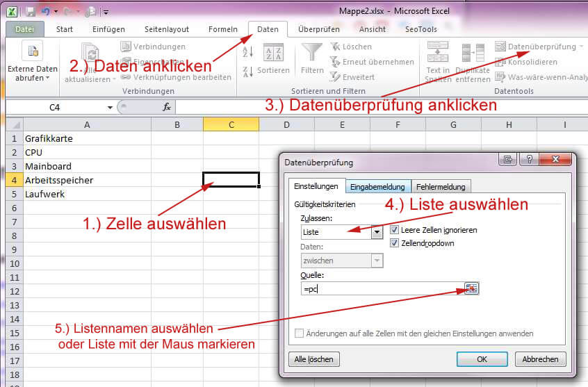The height and width of the screenshot is (387, 588).
Task: Click the Alle löschen button
Action: [x=314, y=359]
